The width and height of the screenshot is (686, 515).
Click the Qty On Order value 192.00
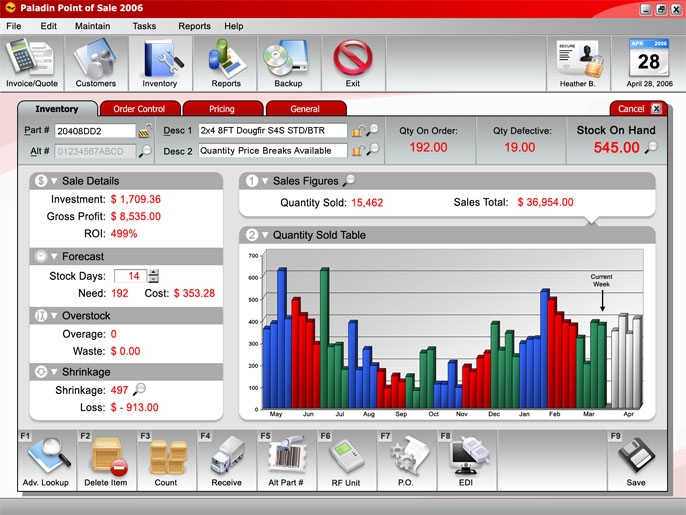(x=428, y=147)
